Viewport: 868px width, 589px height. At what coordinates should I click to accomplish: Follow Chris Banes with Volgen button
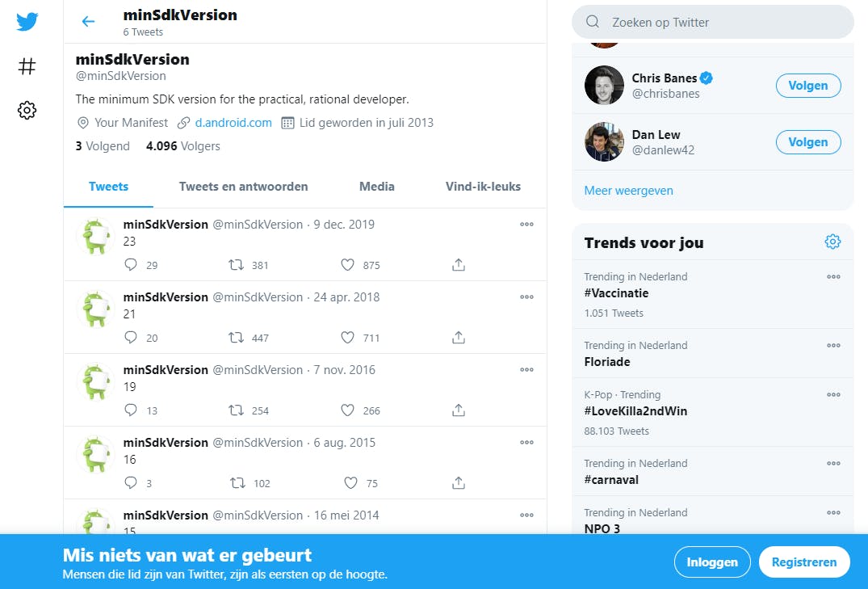807,85
